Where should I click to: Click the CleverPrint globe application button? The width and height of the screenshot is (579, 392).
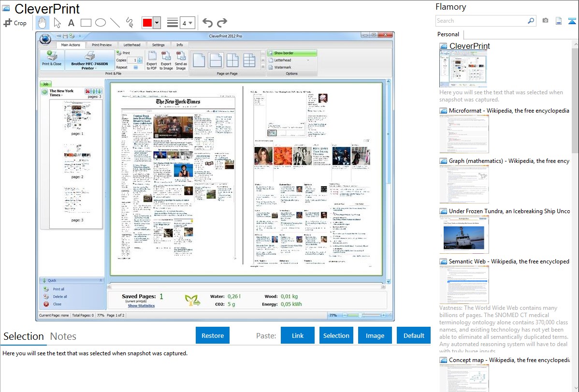tap(45, 39)
